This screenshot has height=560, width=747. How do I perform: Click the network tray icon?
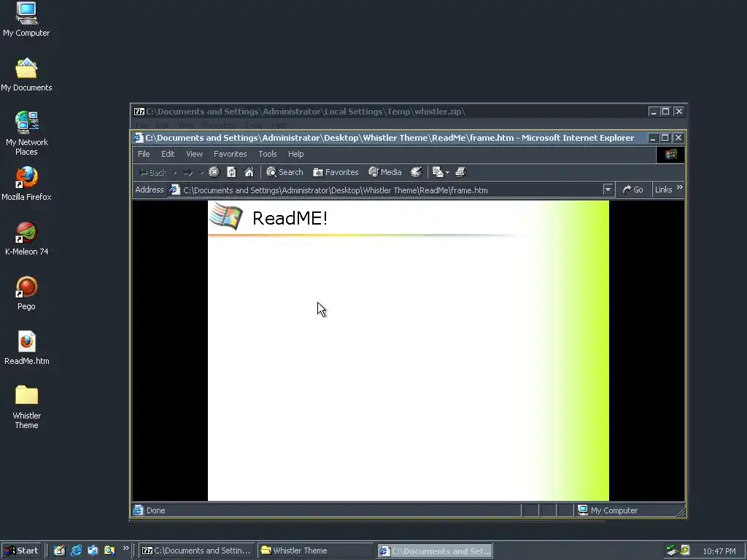[672, 551]
